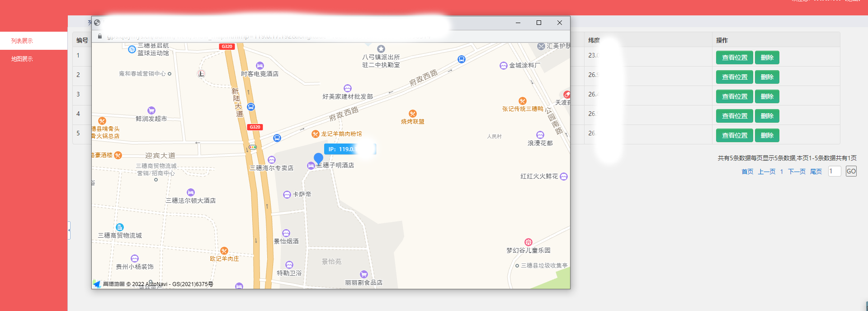
Task: Select the 梦幻谷儿童乐园 amusement park icon
Action: pos(528,242)
